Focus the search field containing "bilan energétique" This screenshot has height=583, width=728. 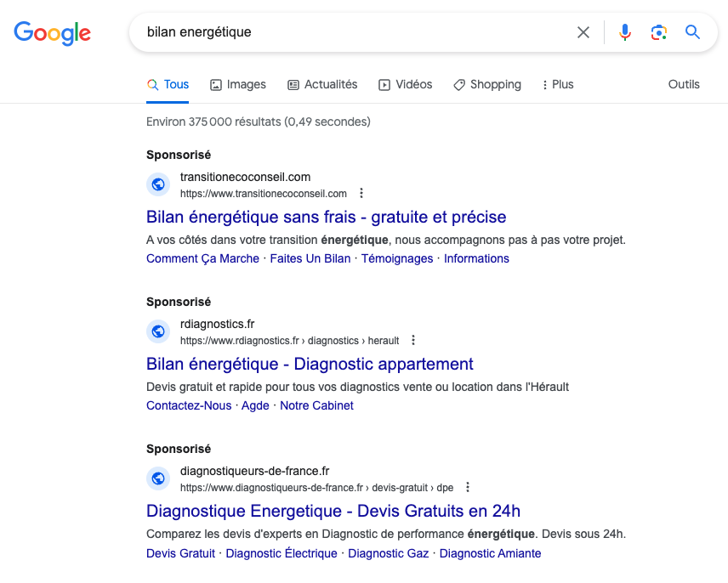click(357, 32)
